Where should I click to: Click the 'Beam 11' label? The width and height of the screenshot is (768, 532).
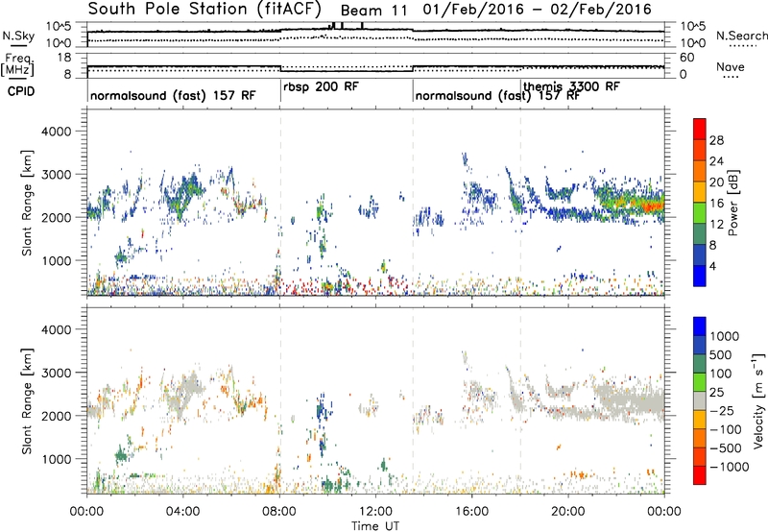click(373, 11)
